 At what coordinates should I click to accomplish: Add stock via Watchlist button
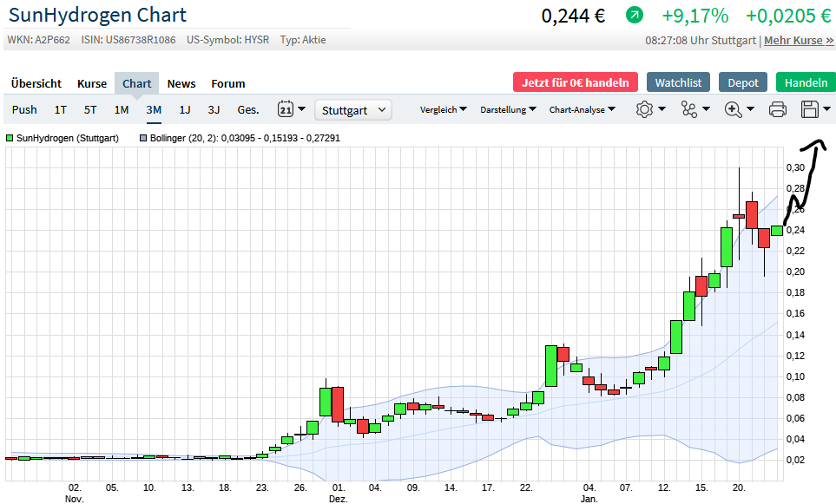(x=678, y=82)
